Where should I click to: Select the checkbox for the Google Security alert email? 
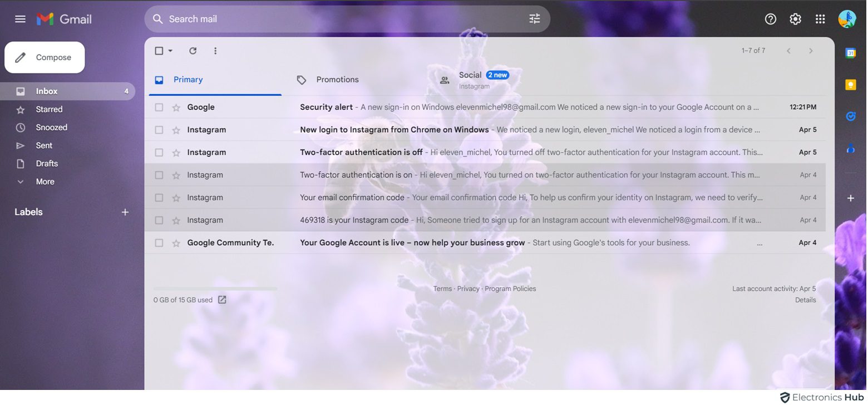click(x=159, y=106)
